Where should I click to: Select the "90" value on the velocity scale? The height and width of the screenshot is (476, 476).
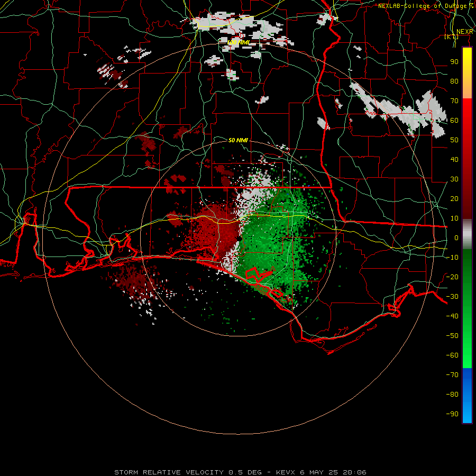pyautogui.click(x=454, y=62)
